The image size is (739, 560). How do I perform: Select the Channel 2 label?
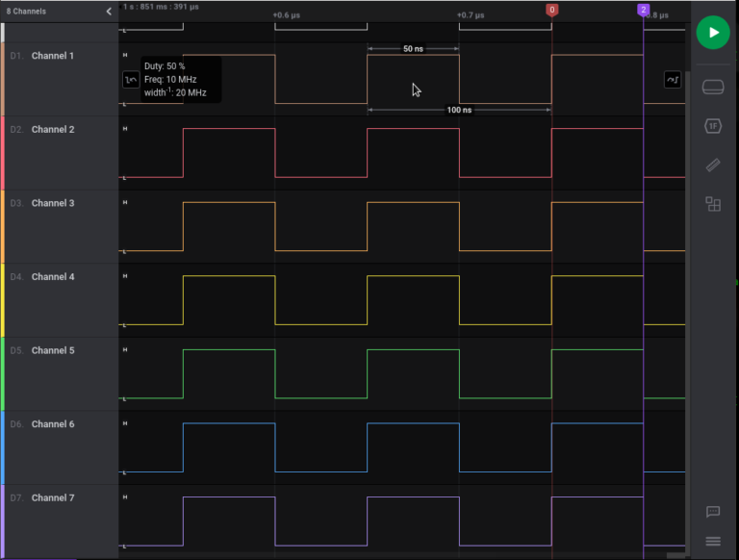pyautogui.click(x=52, y=130)
